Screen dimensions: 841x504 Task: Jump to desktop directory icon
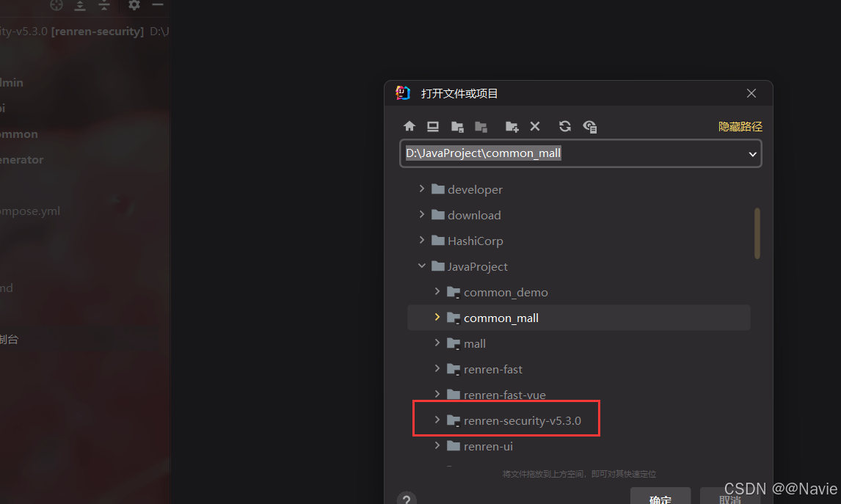click(x=433, y=126)
